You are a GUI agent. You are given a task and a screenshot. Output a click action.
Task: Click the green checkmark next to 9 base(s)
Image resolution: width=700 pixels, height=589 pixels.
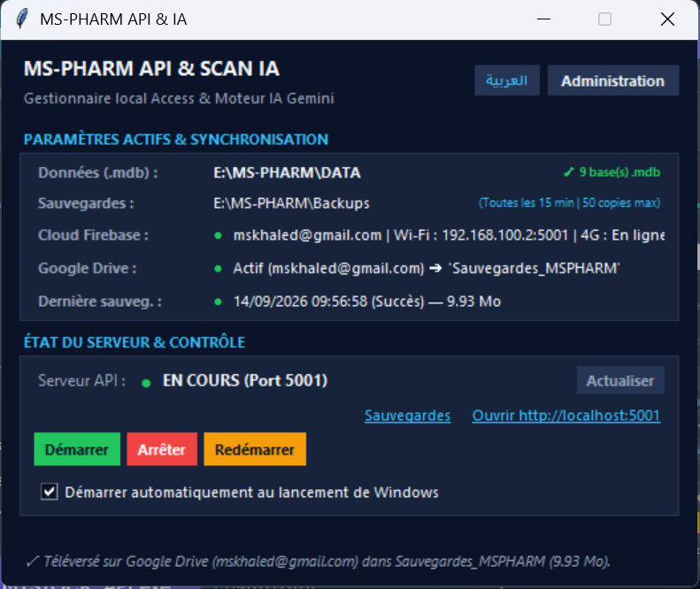[x=568, y=172]
